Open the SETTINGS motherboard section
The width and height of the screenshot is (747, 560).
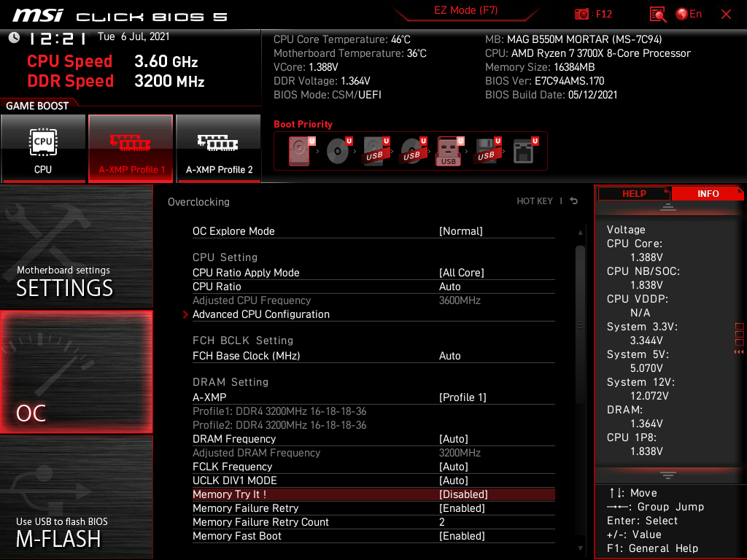click(x=76, y=246)
